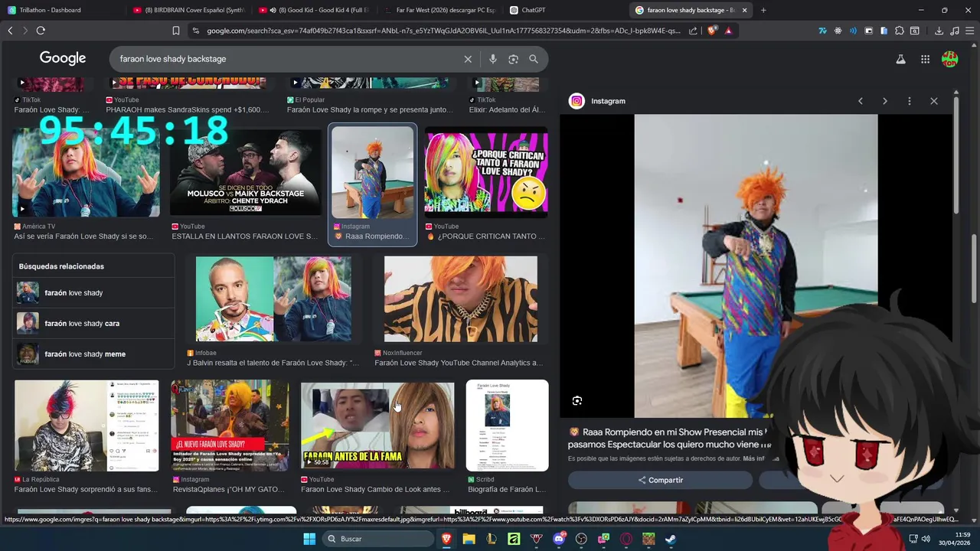Clear the Google search box text

[x=468, y=59]
